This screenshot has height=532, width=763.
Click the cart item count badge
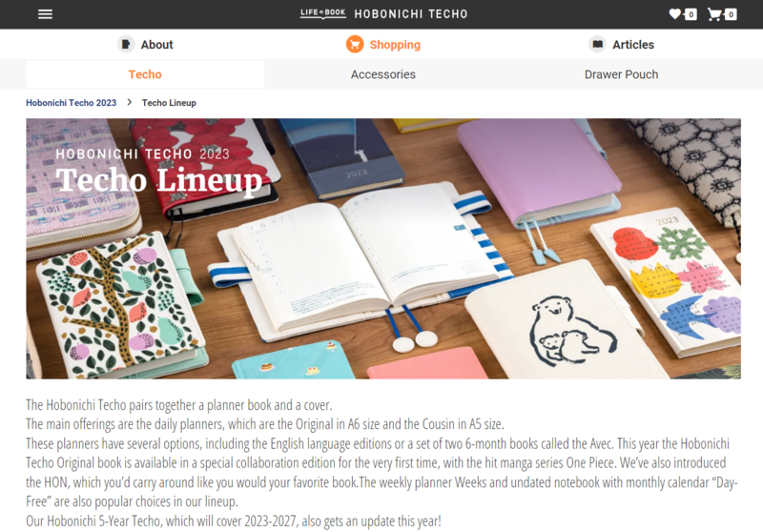coord(731,14)
